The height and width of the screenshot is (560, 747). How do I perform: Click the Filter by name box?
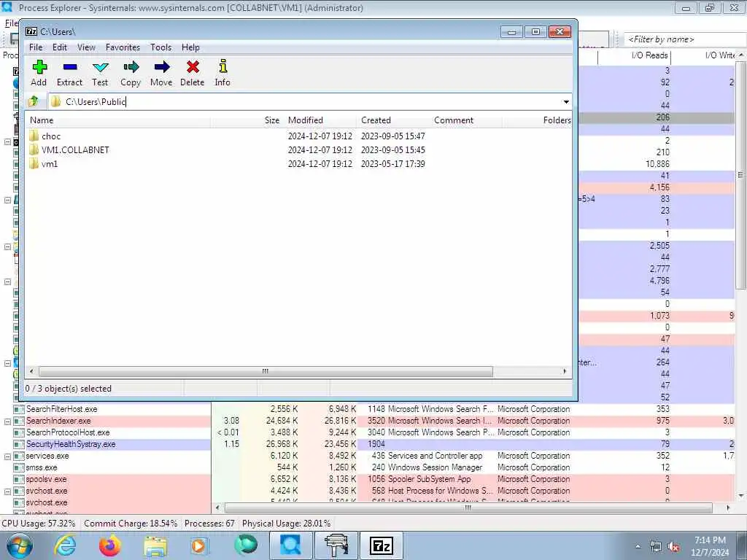click(685, 39)
